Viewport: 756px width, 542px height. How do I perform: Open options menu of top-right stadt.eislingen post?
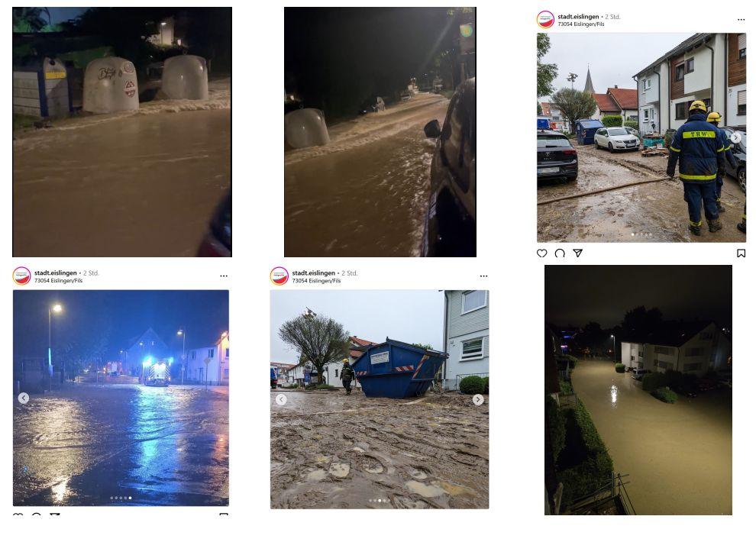pyautogui.click(x=741, y=20)
